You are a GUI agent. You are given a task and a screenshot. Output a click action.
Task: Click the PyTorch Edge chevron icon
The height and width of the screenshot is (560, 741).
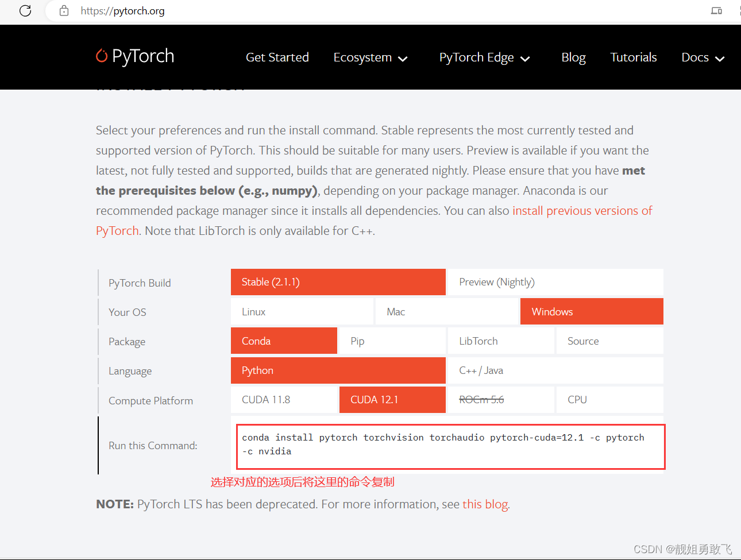526,58
